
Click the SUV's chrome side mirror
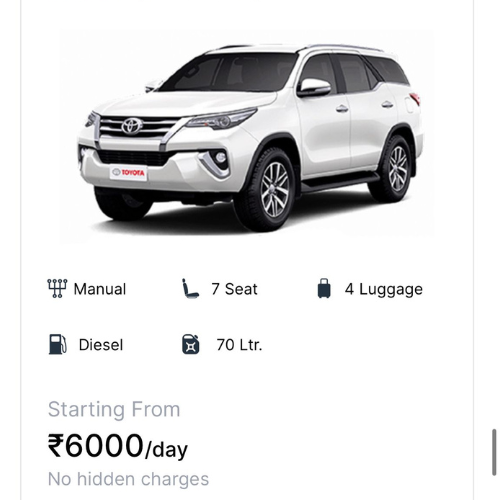[314, 87]
